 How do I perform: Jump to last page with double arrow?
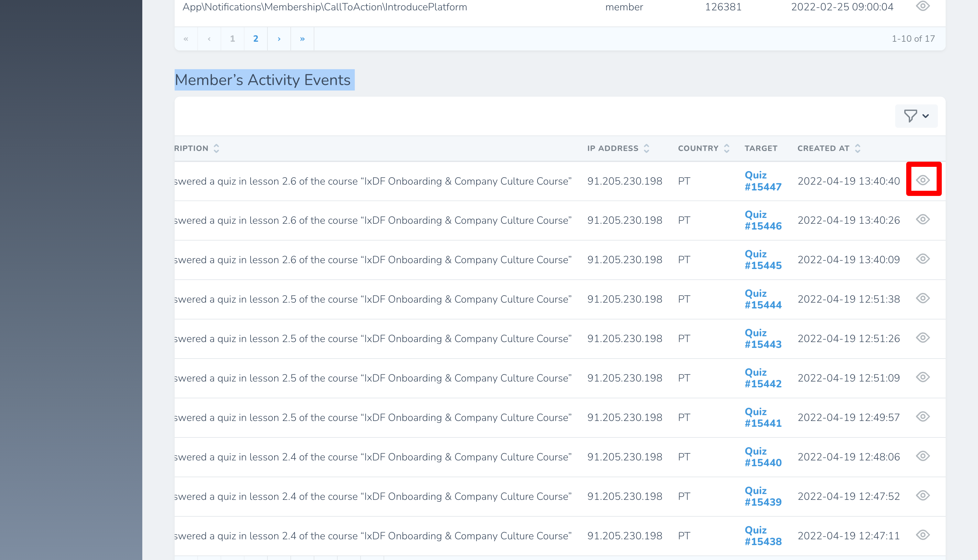[x=302, y=38]
